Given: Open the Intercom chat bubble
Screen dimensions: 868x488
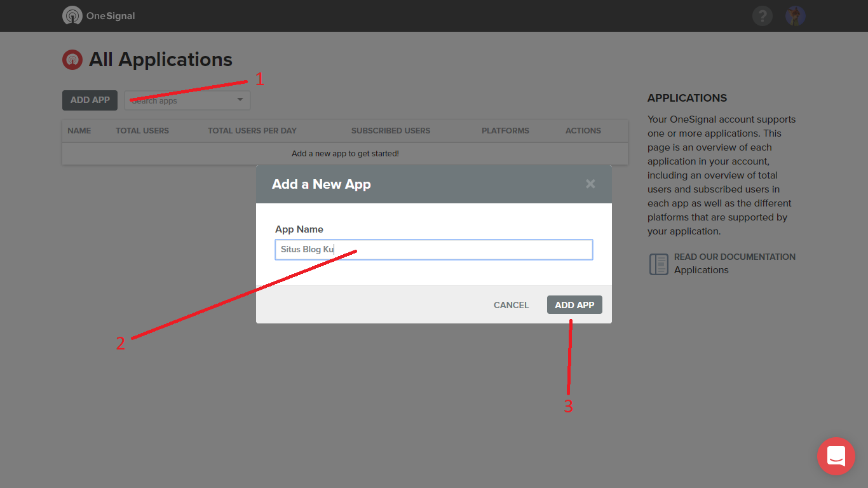Looking at the screenshot, I should point(836,456).
